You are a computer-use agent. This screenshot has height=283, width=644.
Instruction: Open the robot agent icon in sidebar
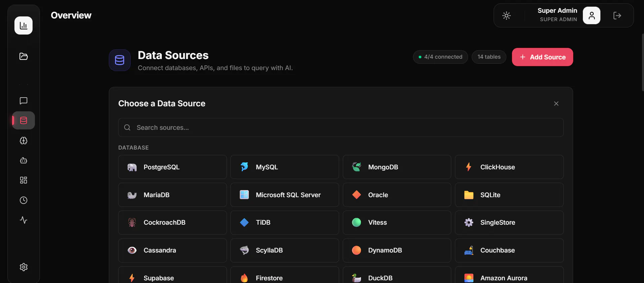click(x=24, y=160)
